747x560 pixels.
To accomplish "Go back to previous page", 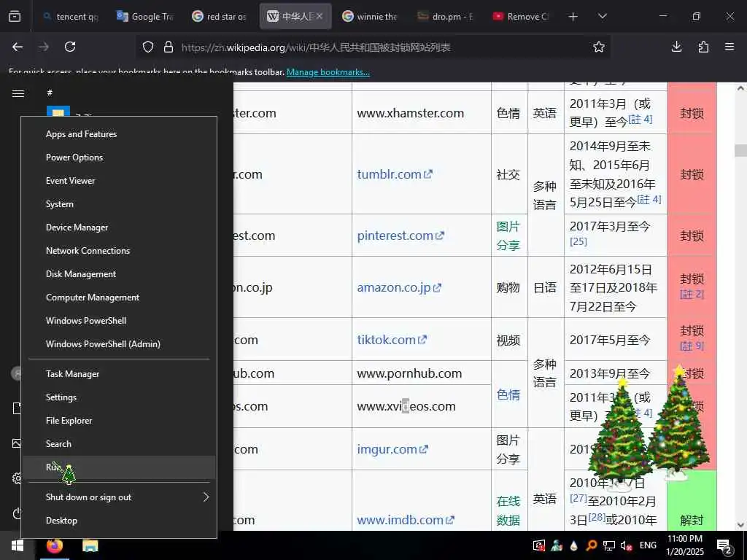I will (18, 47).
